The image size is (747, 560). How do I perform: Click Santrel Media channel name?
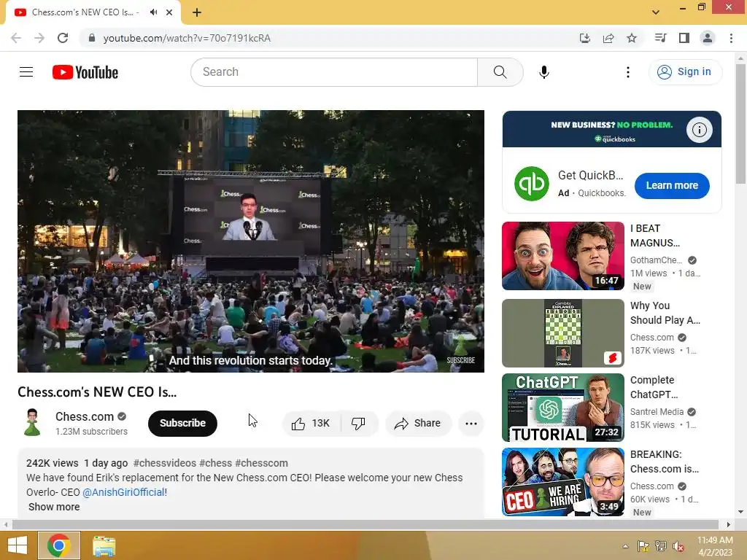click(x=657, y=412)
